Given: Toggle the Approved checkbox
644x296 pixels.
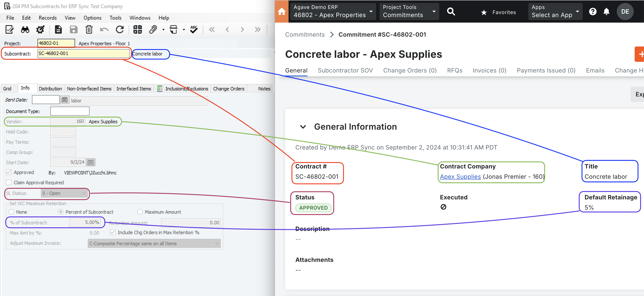Looking at the screenshot, I should click(x=9, y=172).
